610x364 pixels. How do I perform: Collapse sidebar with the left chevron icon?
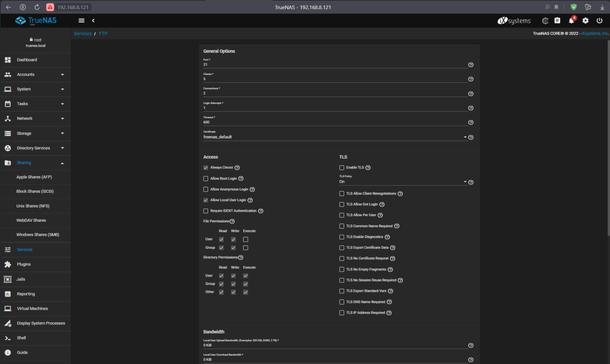point(93,20)
